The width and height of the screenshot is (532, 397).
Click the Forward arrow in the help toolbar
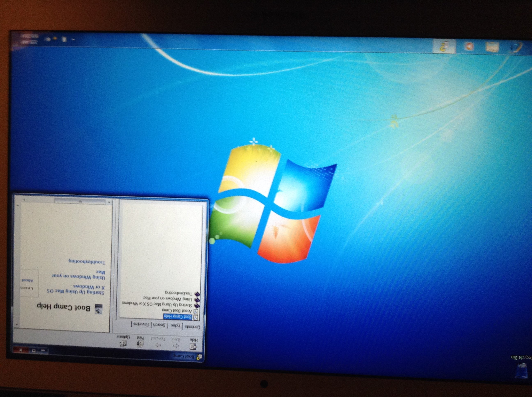[x=158, y=345]
